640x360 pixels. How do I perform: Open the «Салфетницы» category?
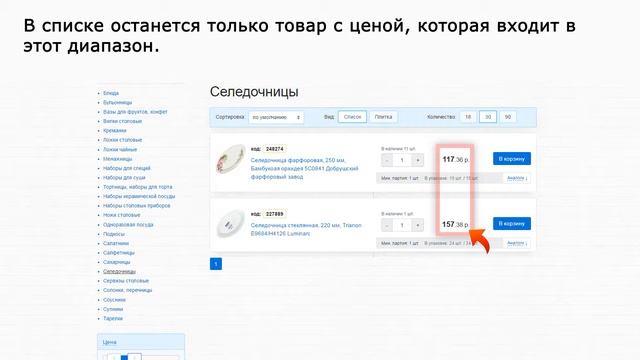[x=118, y=253]
